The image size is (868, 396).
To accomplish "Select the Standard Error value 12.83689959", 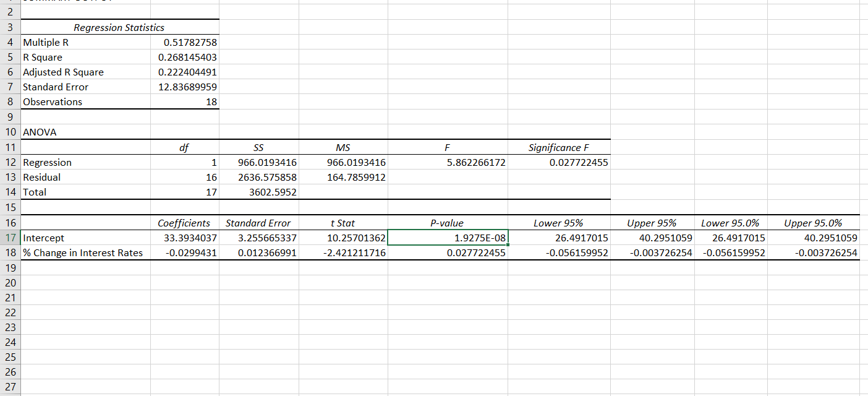I will tap(185, 87).
